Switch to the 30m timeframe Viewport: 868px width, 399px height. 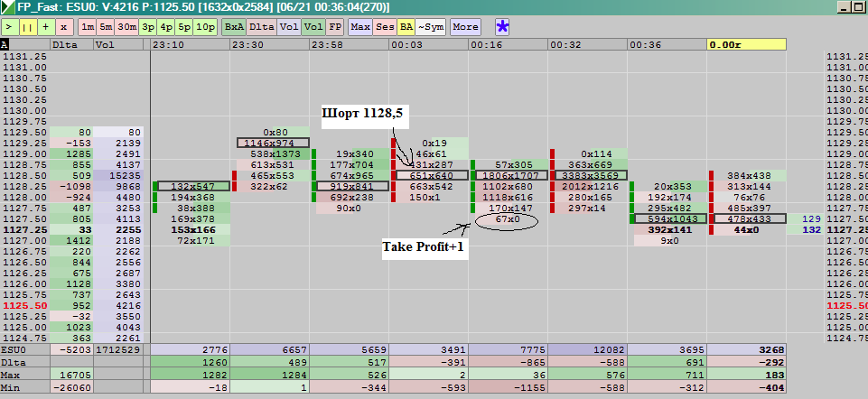pyautogui.click(x=126, y=27)
